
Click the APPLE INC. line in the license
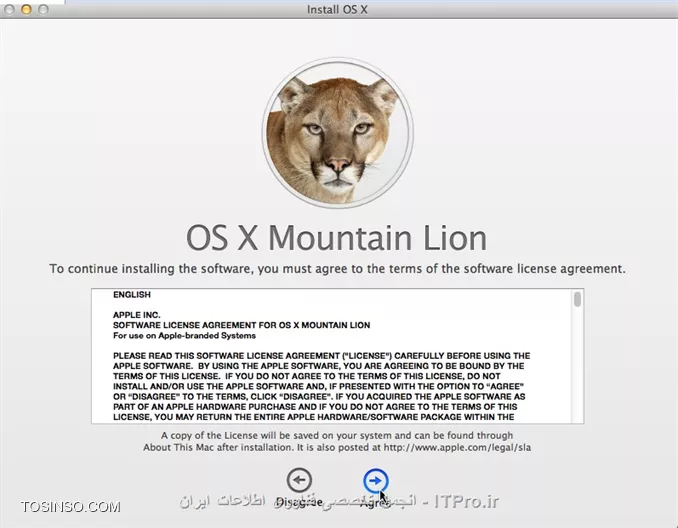click(137, 315)
